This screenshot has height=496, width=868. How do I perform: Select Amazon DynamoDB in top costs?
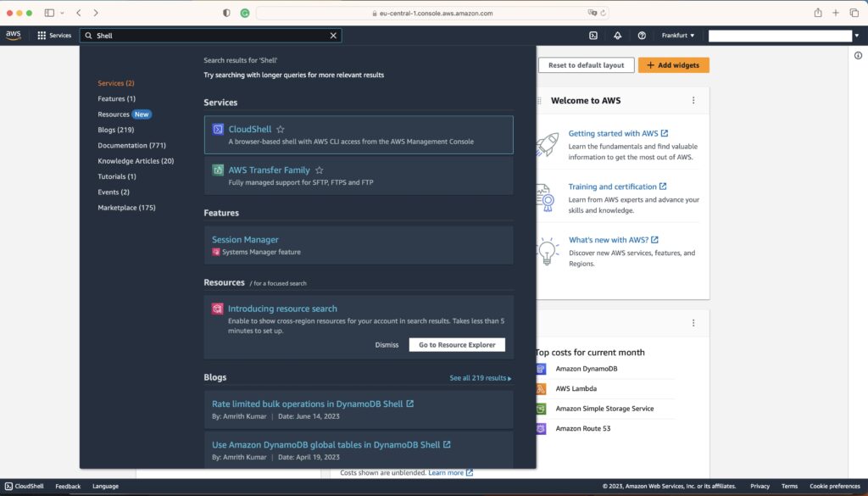pyautogui.click(x=587, y=369)
